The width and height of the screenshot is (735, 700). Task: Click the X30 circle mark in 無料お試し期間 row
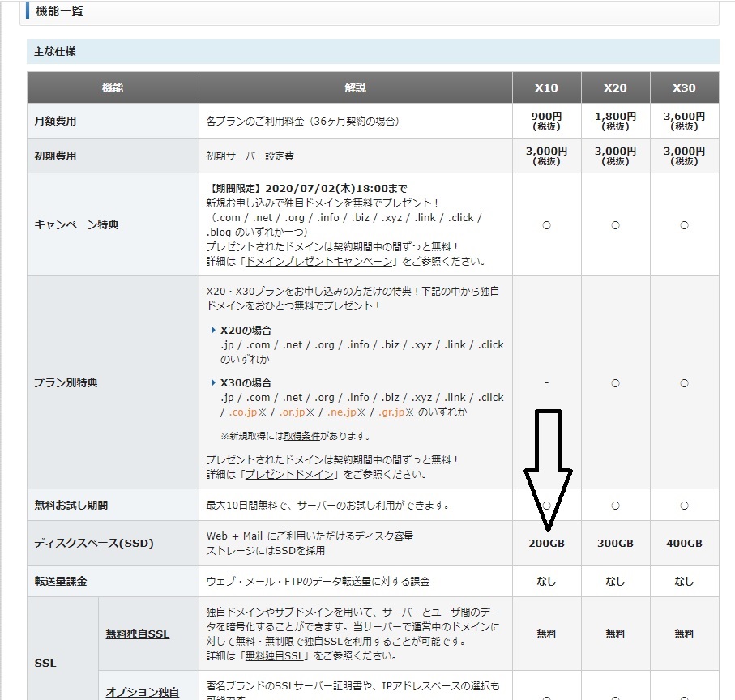(684, 505)
